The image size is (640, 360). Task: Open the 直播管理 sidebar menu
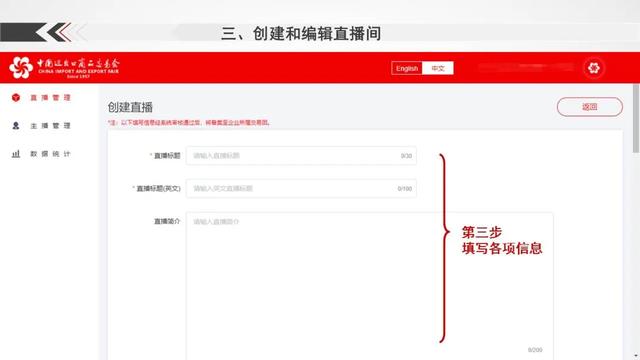pos(50,98)
